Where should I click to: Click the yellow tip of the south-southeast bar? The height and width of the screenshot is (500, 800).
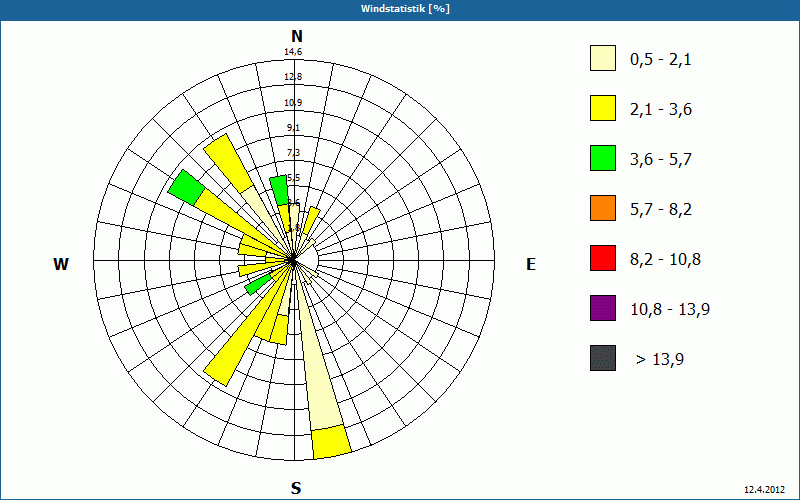(x=332, y=442)
